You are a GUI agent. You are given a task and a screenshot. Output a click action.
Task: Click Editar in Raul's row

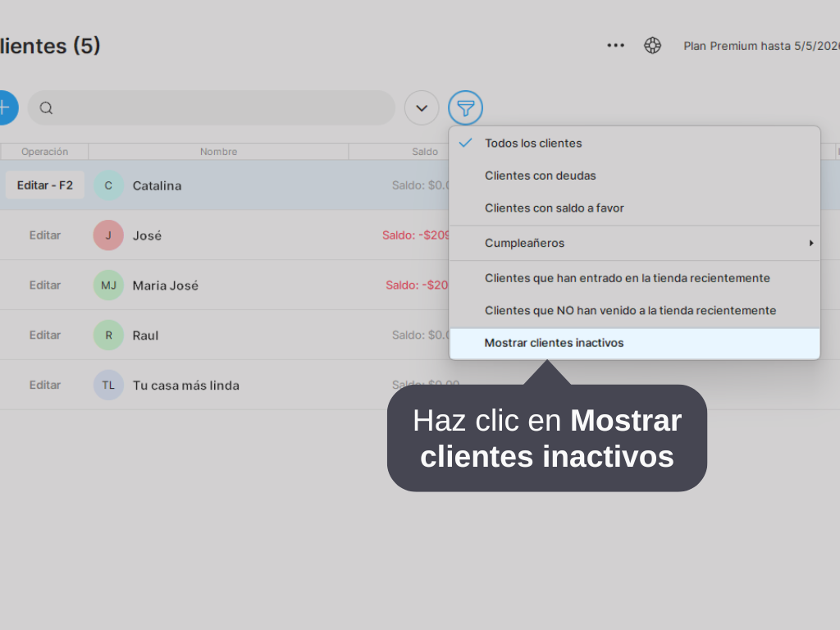45,335
